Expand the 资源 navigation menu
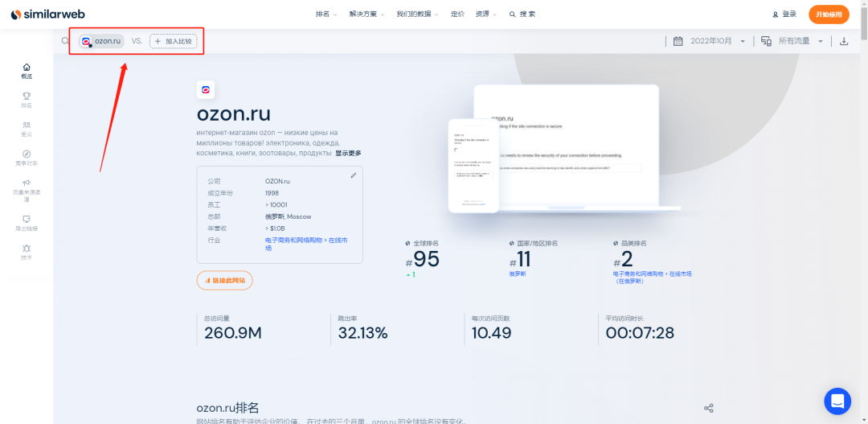 click(x=486, y=14)
